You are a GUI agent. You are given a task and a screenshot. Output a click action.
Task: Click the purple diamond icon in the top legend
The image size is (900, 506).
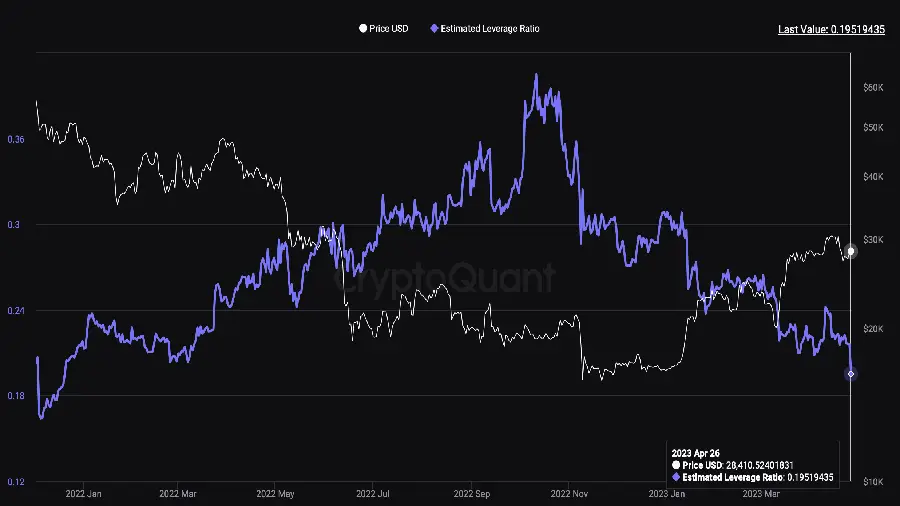[433, 29]
